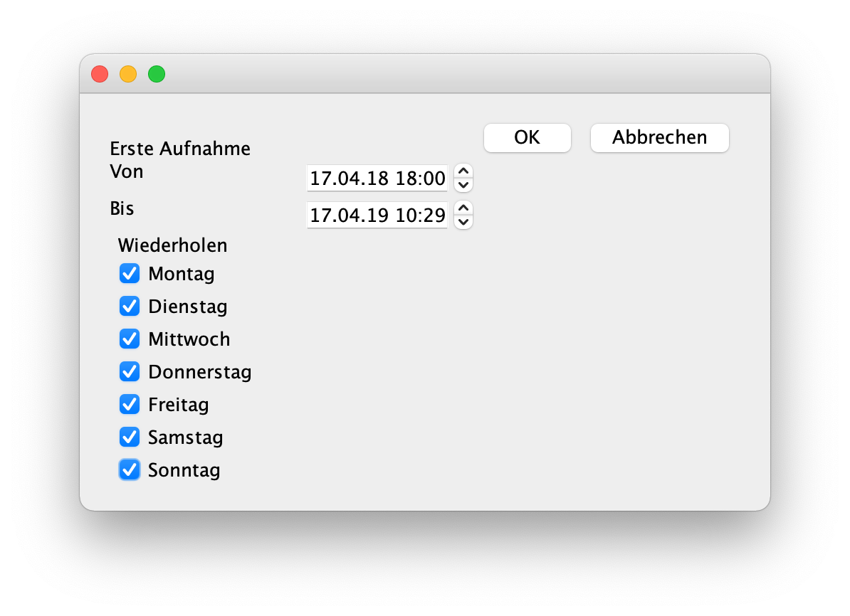Close the dialog with red button
Image resolution: width=850 pixels, height=616 pixels.
pos(100,74)
